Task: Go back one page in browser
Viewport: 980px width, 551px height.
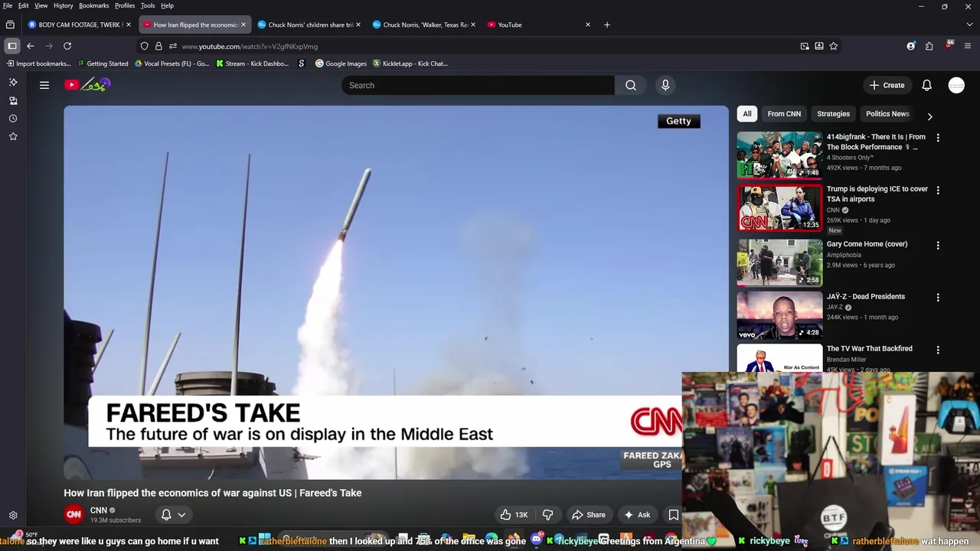Action: (31, 46)
